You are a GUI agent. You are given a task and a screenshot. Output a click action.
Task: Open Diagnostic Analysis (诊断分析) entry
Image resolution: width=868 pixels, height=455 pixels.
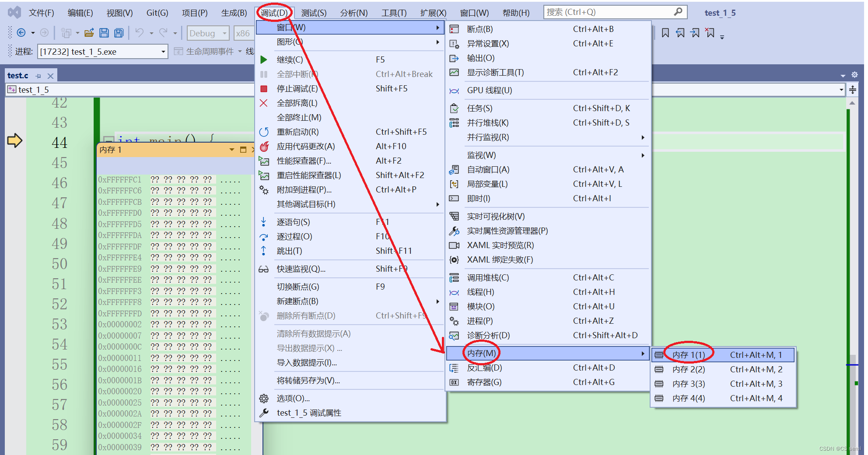(548, 336)
